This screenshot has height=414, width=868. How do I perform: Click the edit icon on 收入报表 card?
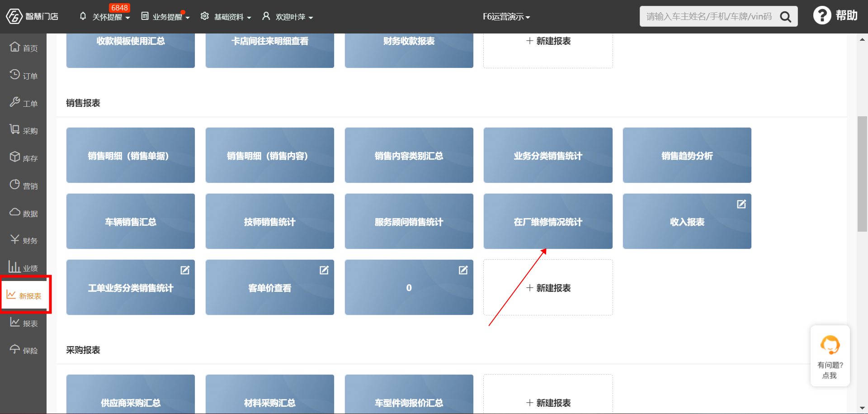741,204
